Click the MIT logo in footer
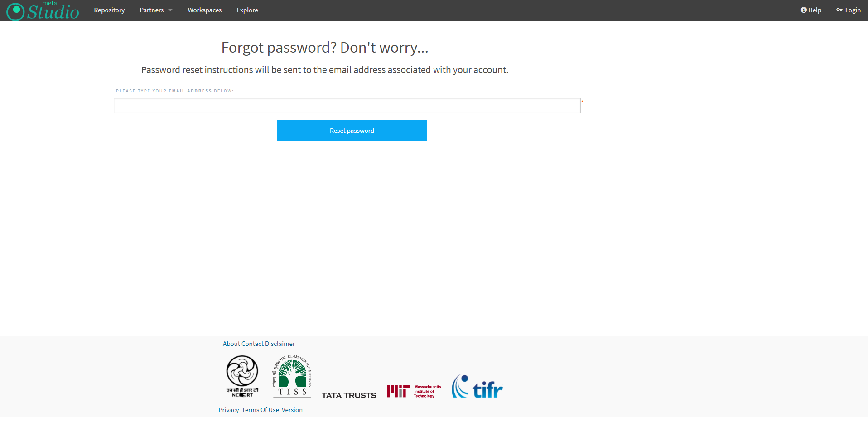Viewport: 868px width, 437px height. (x=414, y=391)
